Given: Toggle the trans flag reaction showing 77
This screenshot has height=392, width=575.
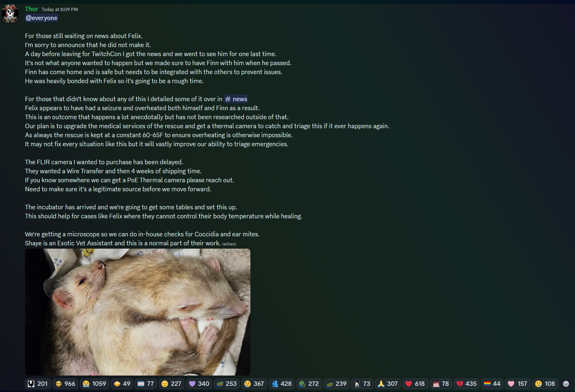Looking at the screenshot, I should pyautogui.click(x=146, y=384).
